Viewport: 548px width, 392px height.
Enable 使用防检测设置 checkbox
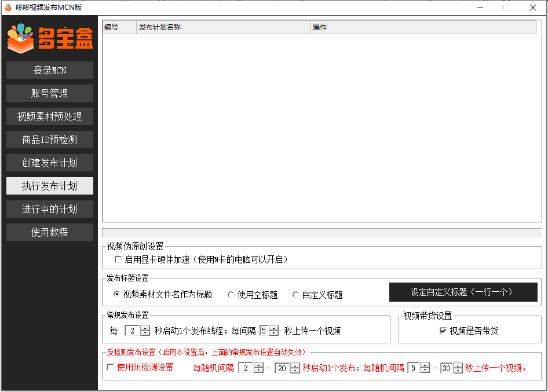pyautogui.click(x=110, y=367)
